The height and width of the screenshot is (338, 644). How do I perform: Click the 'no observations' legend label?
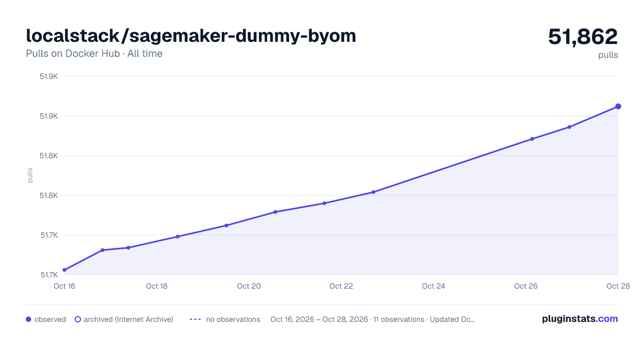click(x=233, y=319)
